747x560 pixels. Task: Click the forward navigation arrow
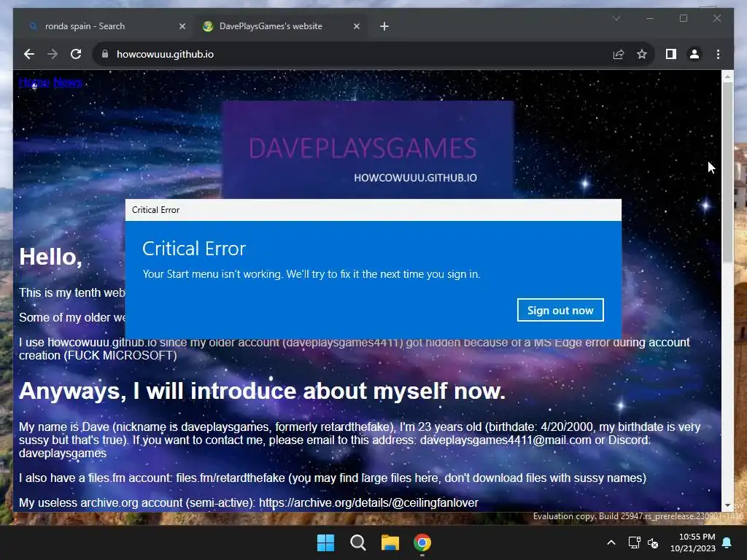point(53,54)
